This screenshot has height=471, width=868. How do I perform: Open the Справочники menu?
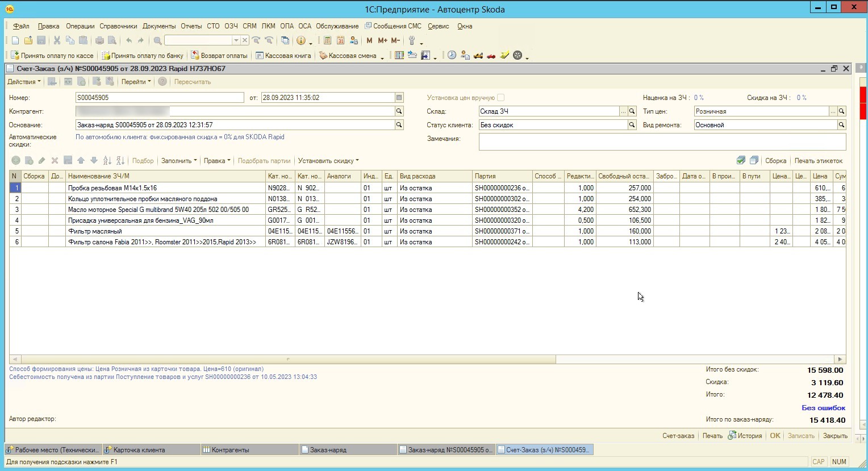coord(118,26)
